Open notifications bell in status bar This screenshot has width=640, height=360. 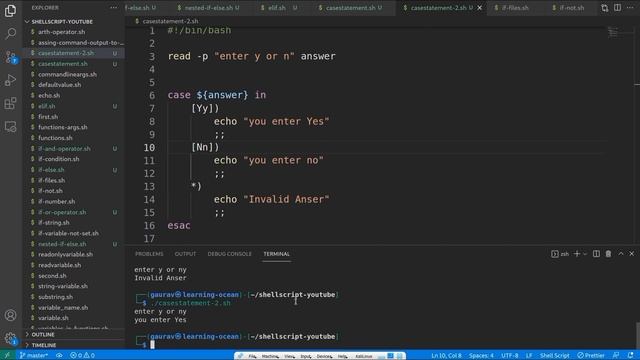[x=631, y=356]
